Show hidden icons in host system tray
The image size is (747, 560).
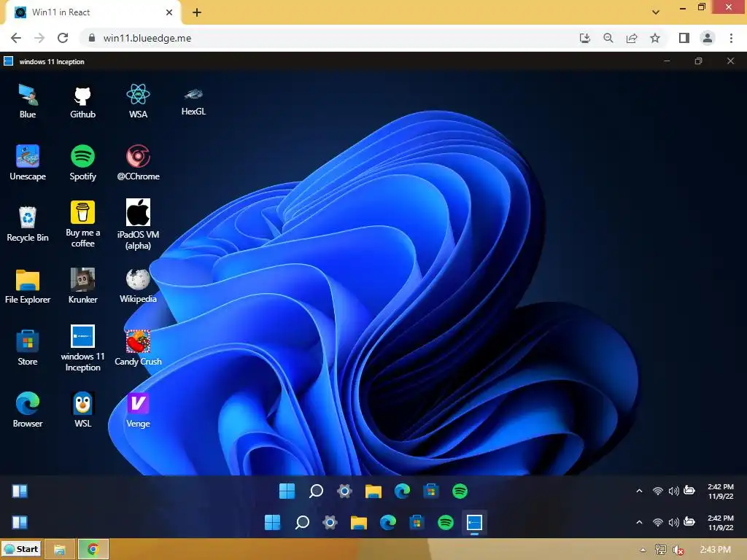643,550
